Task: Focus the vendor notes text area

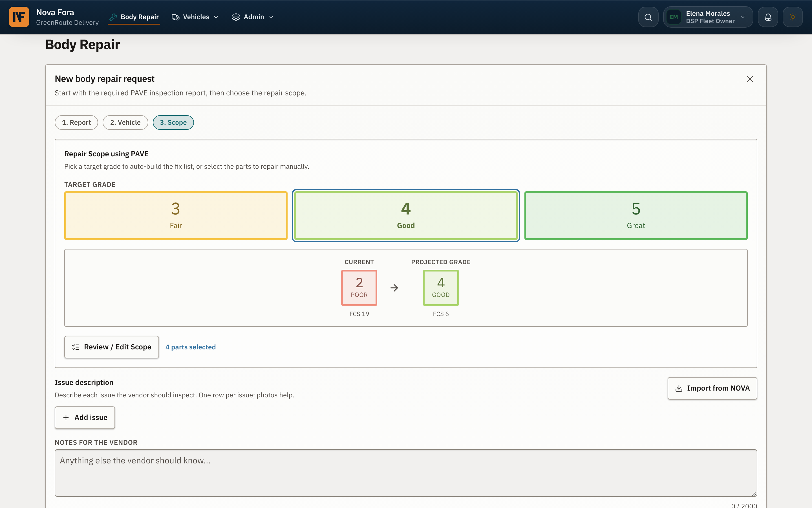Action: [x=406, y=473]
